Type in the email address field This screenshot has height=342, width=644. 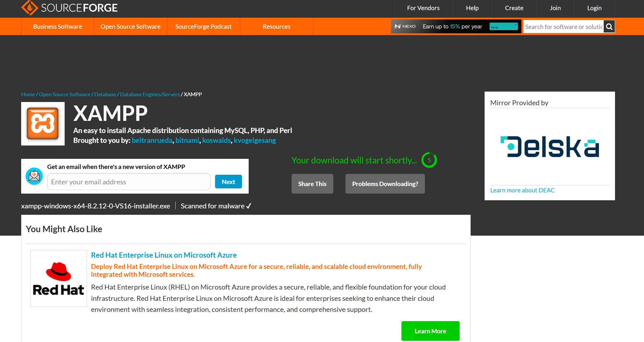click(129, 182)
